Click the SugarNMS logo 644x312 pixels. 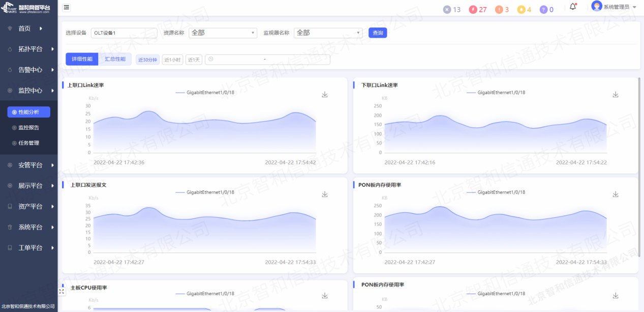tap(26, 8)
